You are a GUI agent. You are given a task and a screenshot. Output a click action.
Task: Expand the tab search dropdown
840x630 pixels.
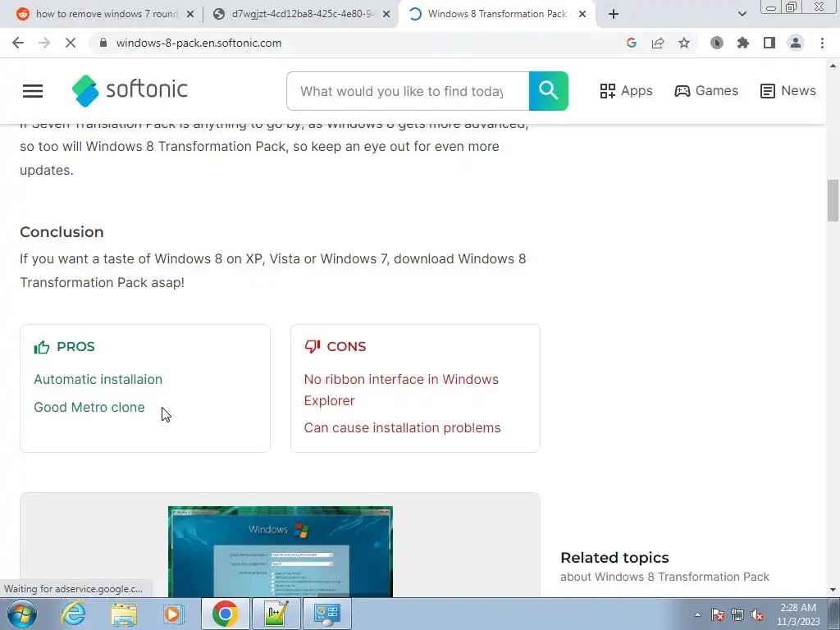742,14
